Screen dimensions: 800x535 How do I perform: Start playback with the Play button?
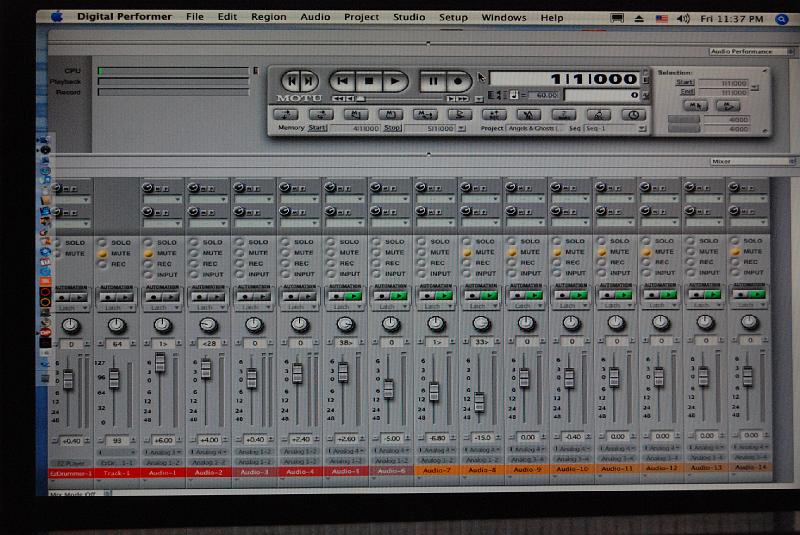pyautogui.click(x=395, y=81)
